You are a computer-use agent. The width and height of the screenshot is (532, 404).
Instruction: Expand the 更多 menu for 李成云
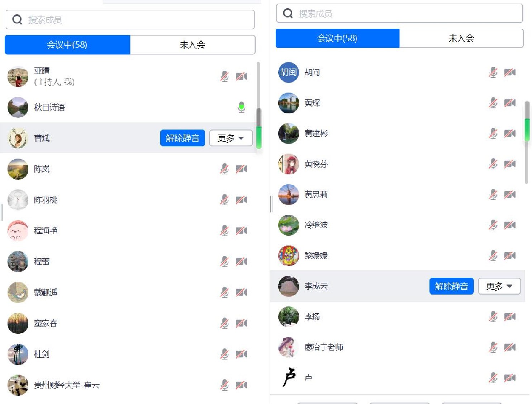[499, 286]
